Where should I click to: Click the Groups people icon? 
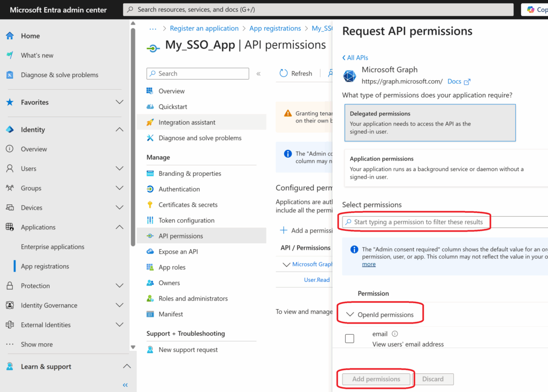tap(10, 188)
